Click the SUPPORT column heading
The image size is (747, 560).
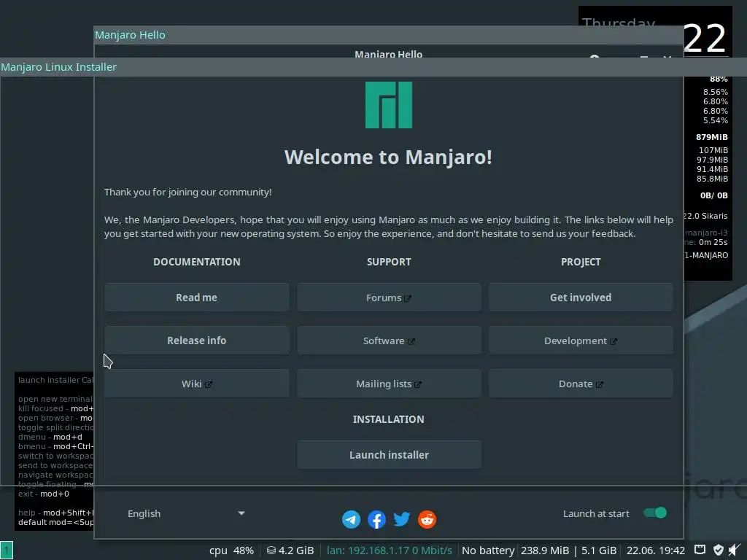(x=389, y=262)
